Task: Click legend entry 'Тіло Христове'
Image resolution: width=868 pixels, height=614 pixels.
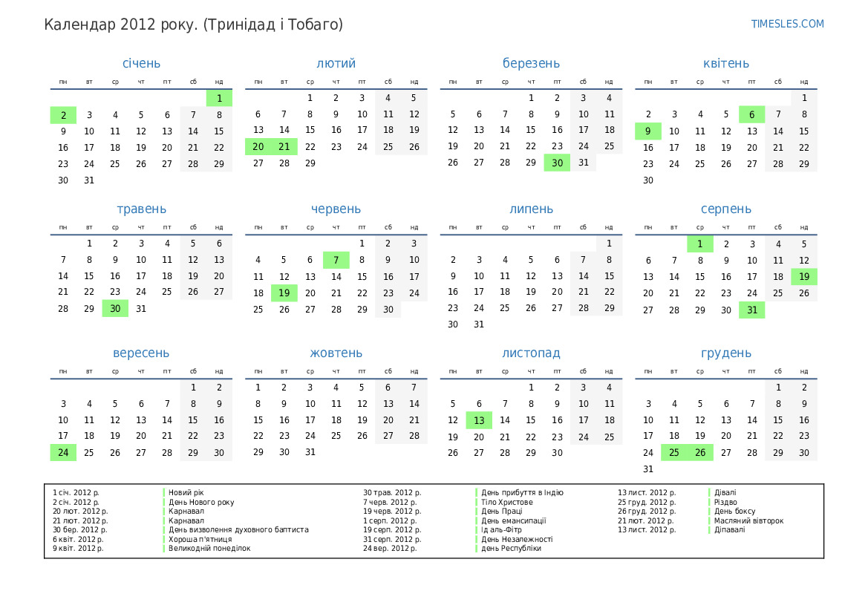Action: (506, 502)
